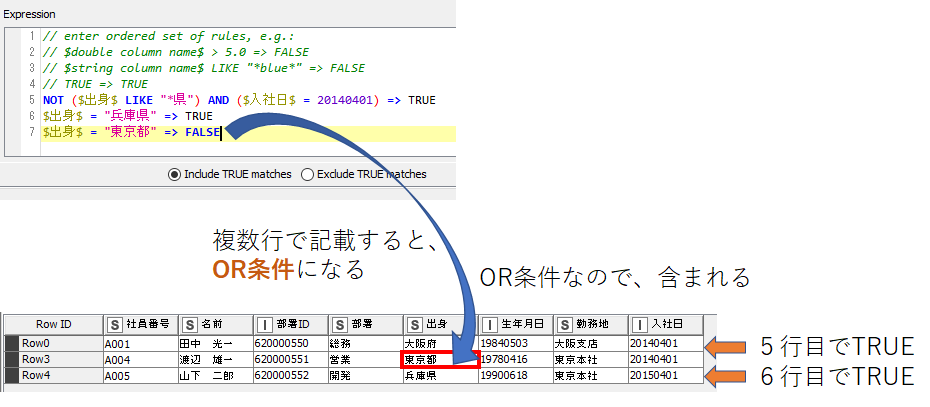The width and height of the screenshot is (930, 407).
Task: Click the birthdate cell 19840503
Action: [x=515, y=343]
